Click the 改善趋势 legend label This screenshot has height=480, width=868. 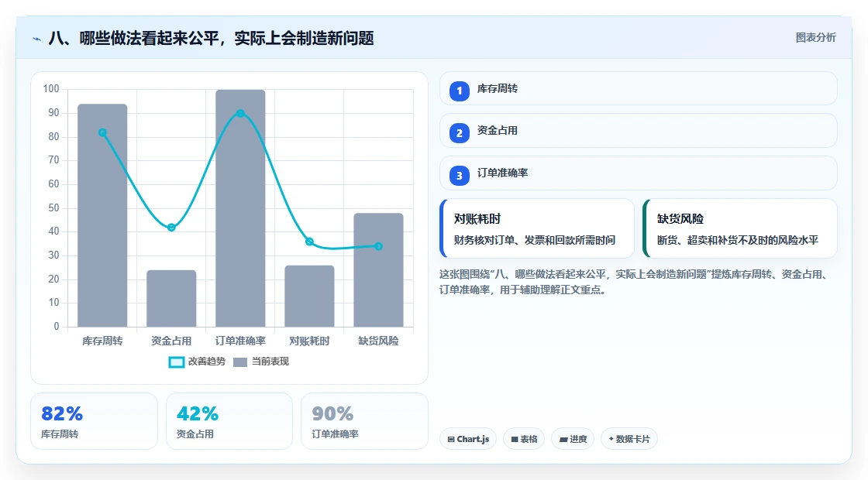pyautogui.click(x=206, y=361)
